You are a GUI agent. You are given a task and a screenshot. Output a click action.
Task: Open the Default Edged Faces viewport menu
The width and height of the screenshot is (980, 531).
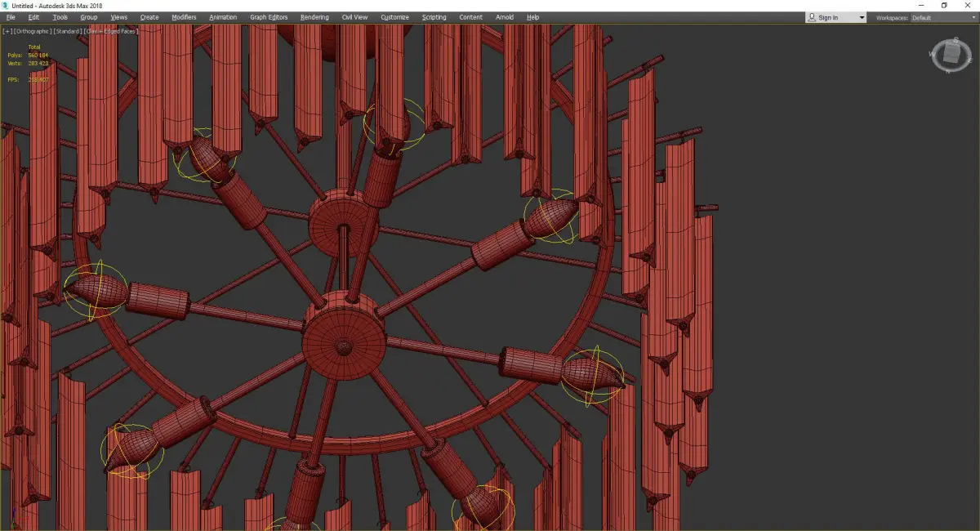110,31
